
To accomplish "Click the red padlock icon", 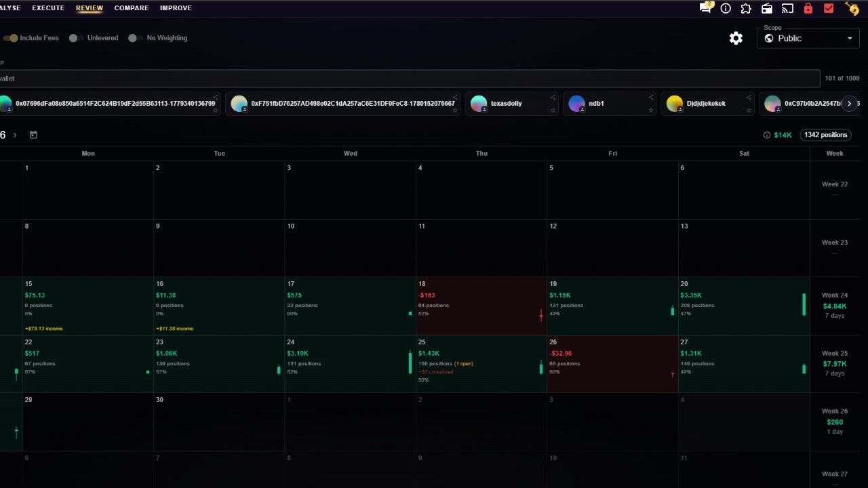I will click(808, 8).
